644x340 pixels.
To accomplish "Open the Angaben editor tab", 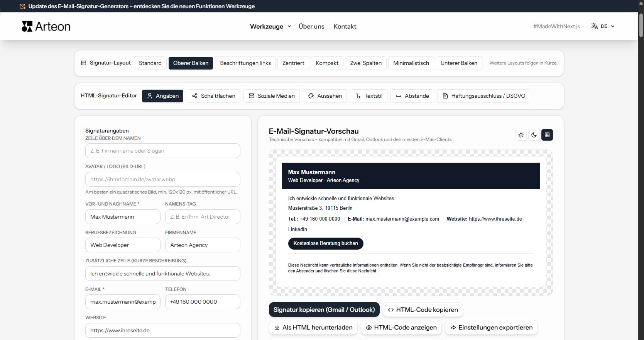I will (162, 96).
